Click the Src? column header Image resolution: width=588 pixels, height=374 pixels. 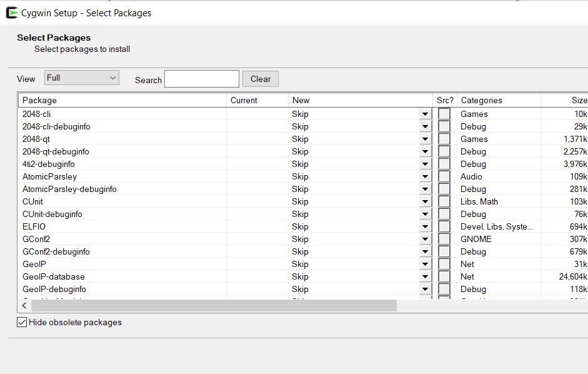pyautogui.click(x=445, y=100)
